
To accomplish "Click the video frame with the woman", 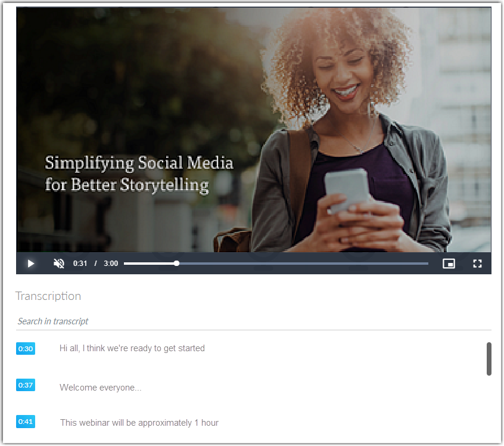I will 254,129.
